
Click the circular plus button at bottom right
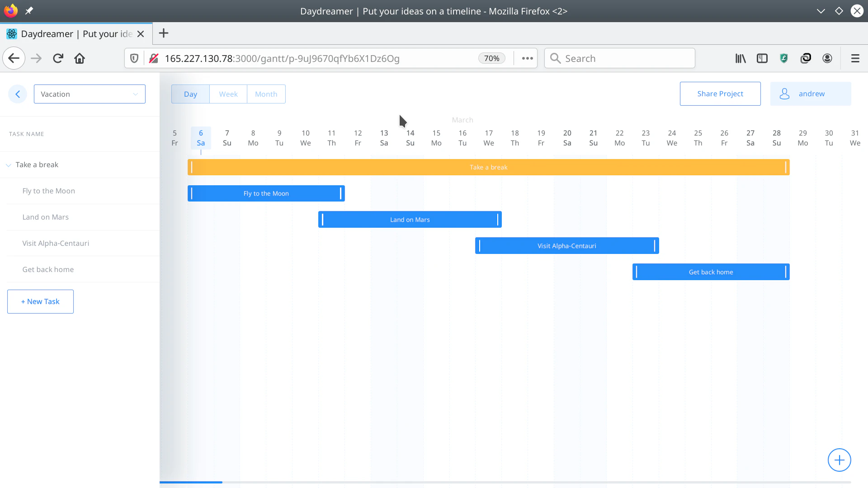[x=839, y=460]
